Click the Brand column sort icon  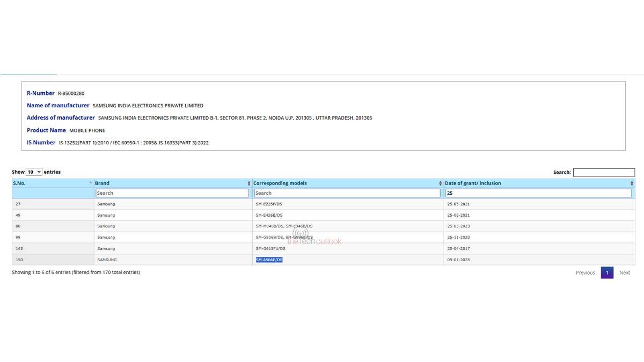248,183
